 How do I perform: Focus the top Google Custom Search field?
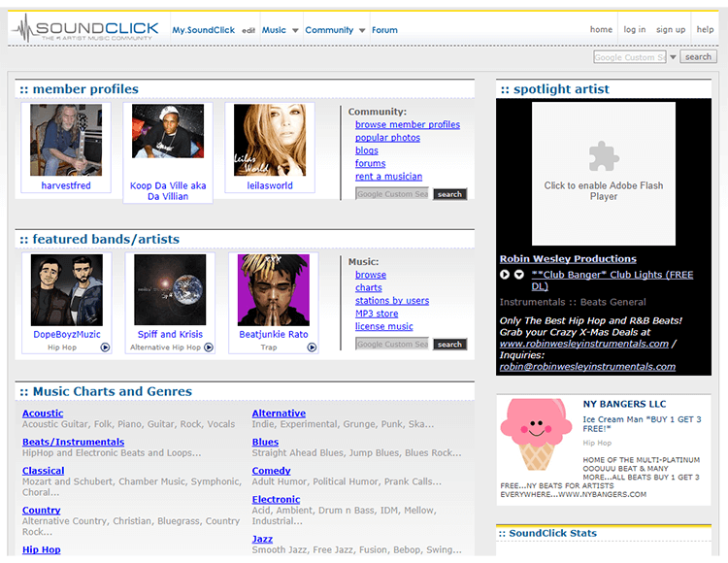630,57
